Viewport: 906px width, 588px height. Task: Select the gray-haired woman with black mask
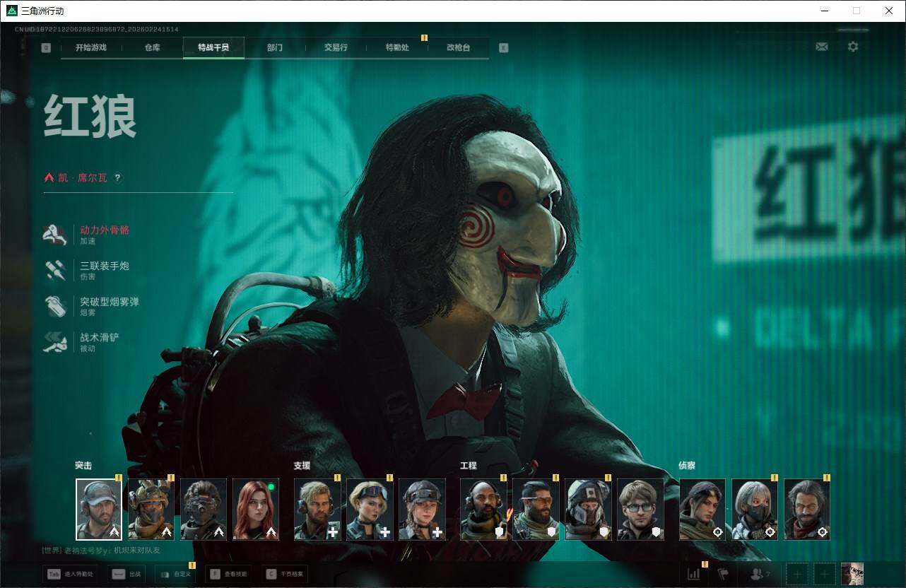pos(755,510)
